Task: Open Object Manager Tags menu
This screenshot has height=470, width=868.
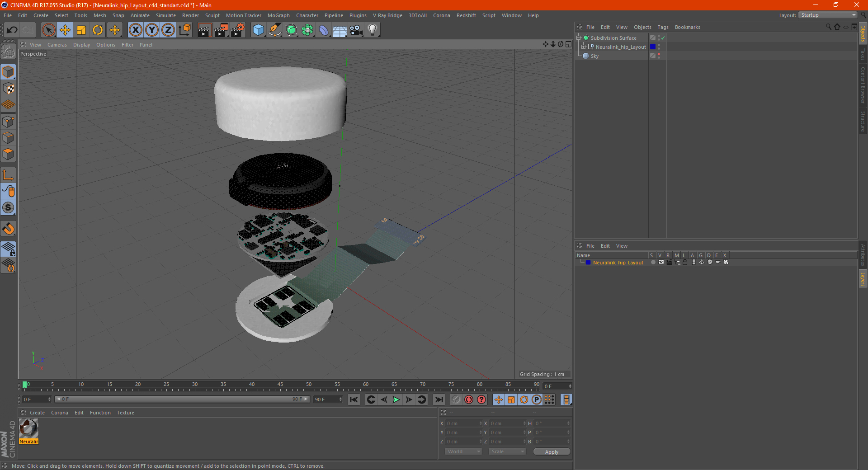Action: [x=663, y=27]
